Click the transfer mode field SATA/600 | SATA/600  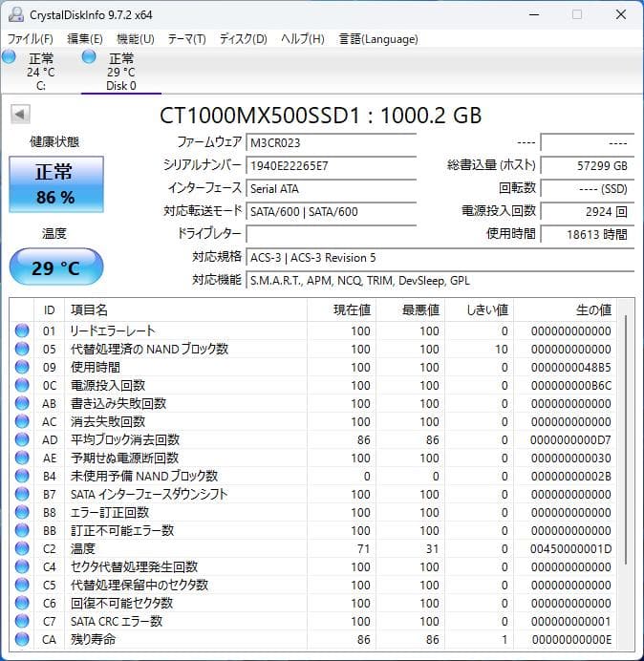tap(331, 211)
